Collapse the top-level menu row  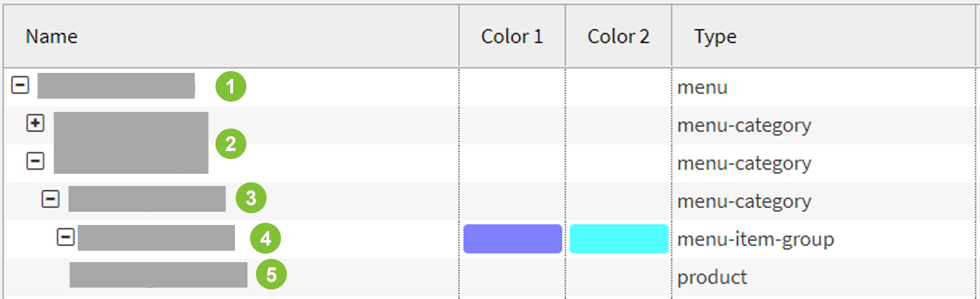coord(20,84)
